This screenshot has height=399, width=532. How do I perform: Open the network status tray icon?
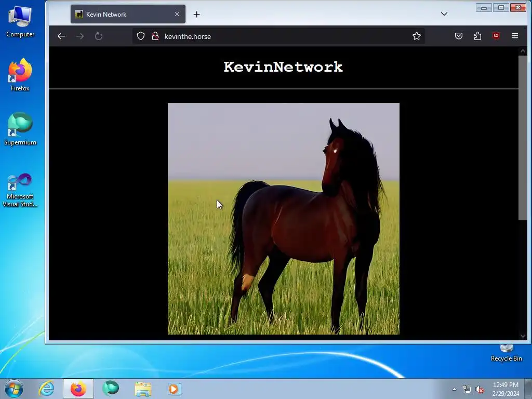click(x=467, y=390)
